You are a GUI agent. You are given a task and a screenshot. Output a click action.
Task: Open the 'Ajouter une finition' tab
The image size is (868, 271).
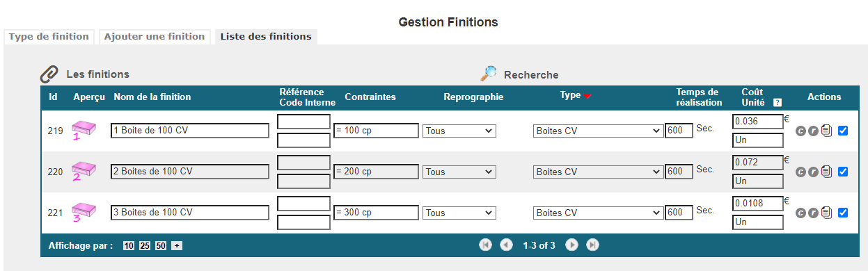point(155,36)
